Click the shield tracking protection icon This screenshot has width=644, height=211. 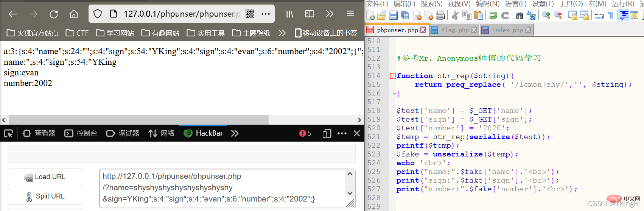click(98, 14)
